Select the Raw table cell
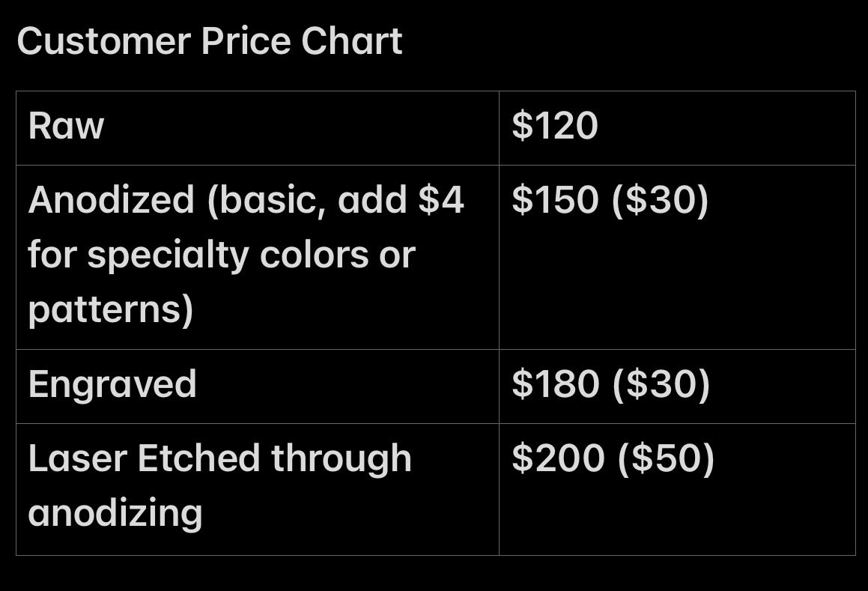Viewport: 868px width, 591px height. [x=258, y=128]
